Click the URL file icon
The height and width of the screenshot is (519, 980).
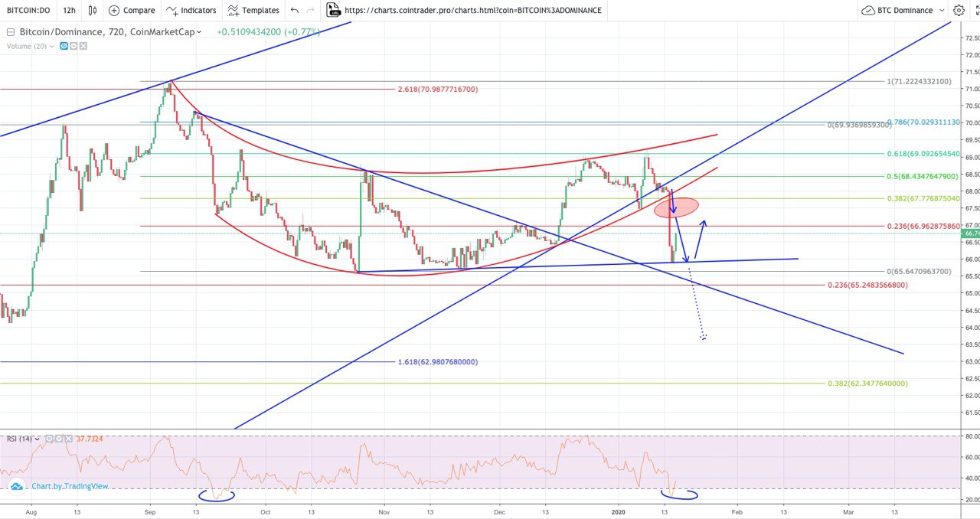pyautogui.click(x=332, y=10)
